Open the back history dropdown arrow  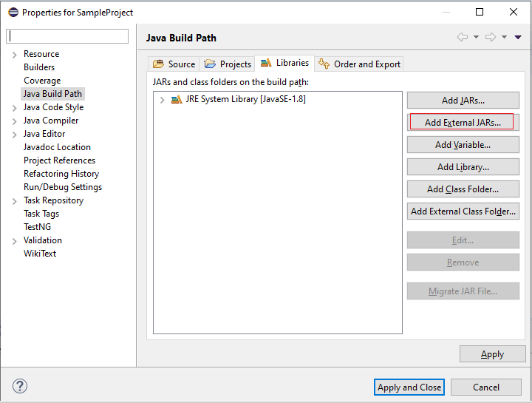click(x=476, y=37)
